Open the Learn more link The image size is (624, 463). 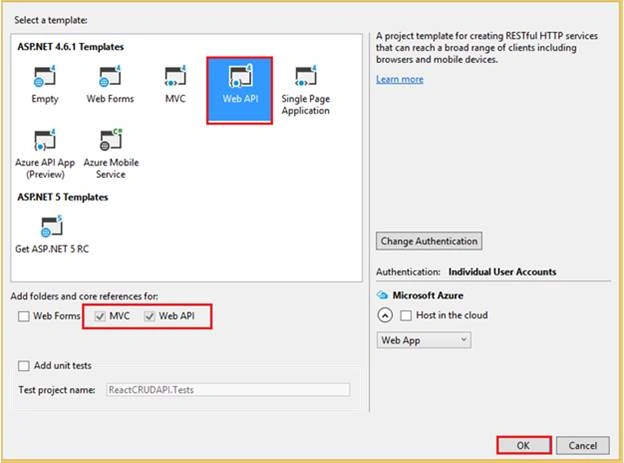pos(400,79)
